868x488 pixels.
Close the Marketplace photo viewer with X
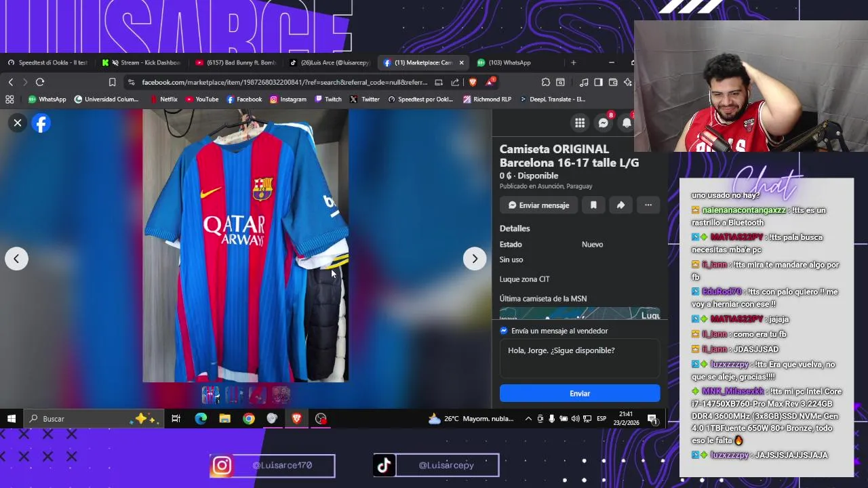[18, 123]
